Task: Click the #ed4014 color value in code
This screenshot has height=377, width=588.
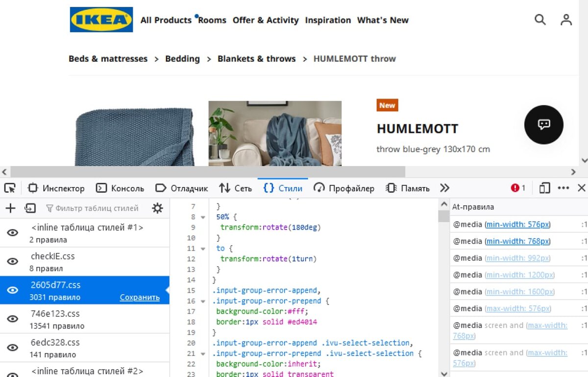Action: 303,322
